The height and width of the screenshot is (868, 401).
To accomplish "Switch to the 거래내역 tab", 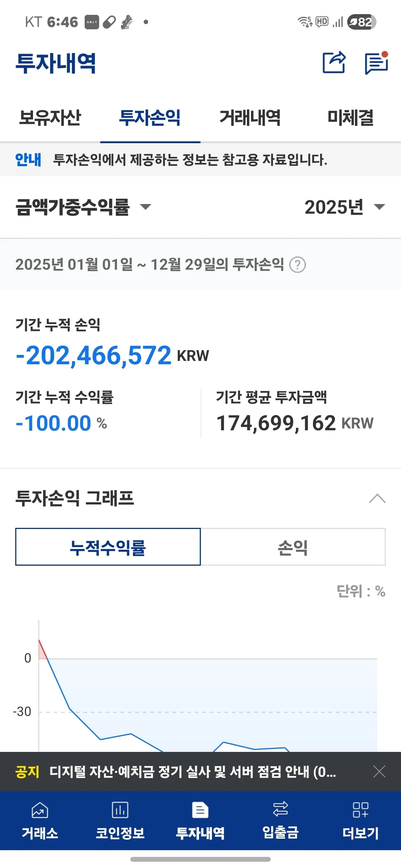I will pyautogui.click(x=250, y=118).
